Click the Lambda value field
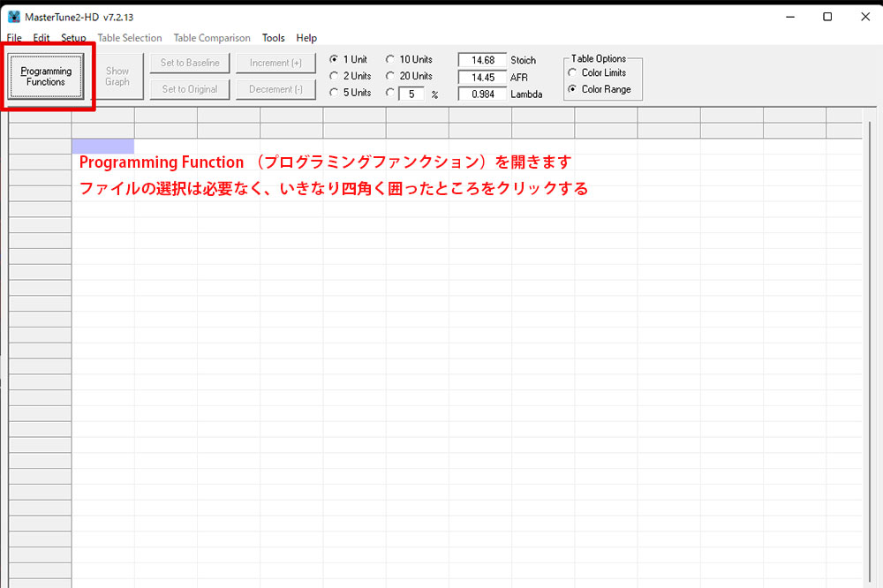This screenshot has width=883, height=588. tap(482, 94)
